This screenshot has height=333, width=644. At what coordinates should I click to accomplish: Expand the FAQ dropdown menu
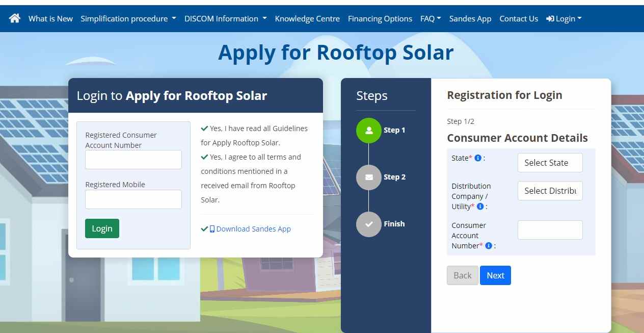(x=430, y=18)
